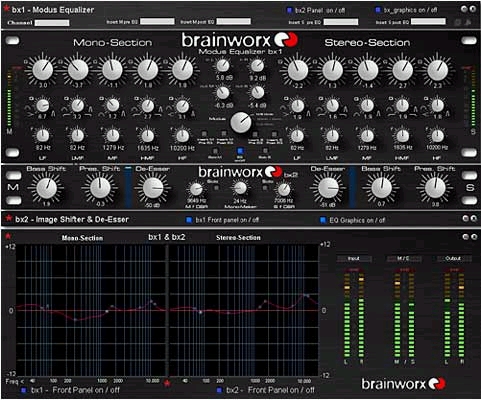Click the Mono-Section Q knob showing 4.7
This screenshot has height=400, width=481.
tap(43, 106)
